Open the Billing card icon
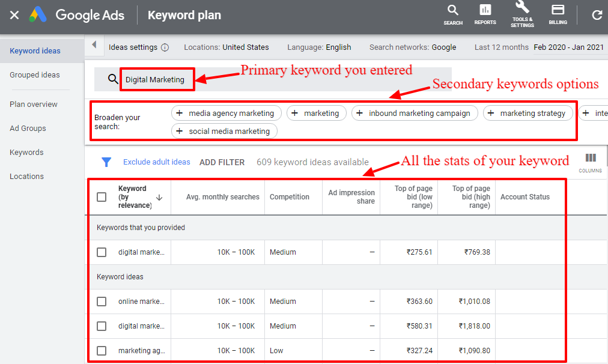 (x=558, y=11)
